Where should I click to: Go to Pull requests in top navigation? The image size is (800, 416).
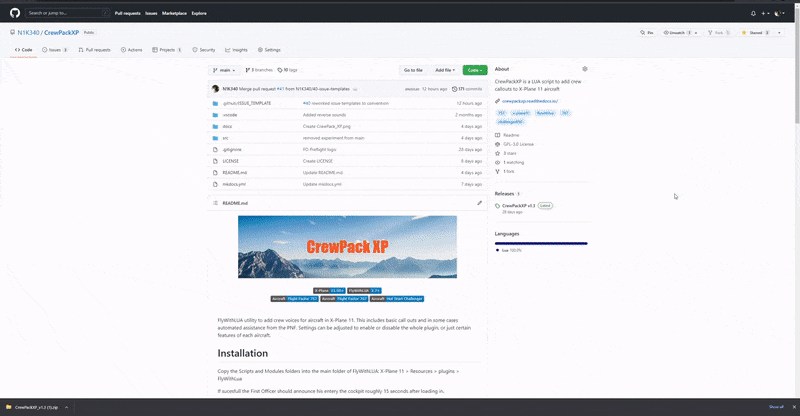[x=128, y=13]
